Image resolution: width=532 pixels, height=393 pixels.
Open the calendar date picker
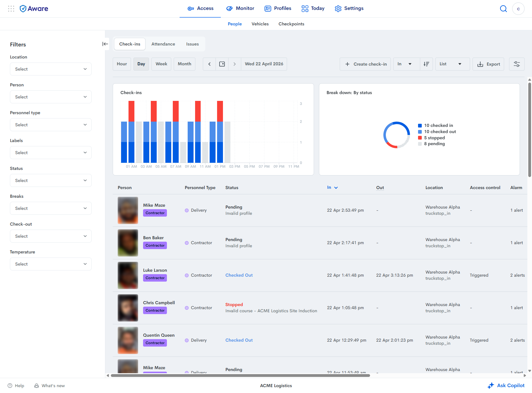point(222,64)
